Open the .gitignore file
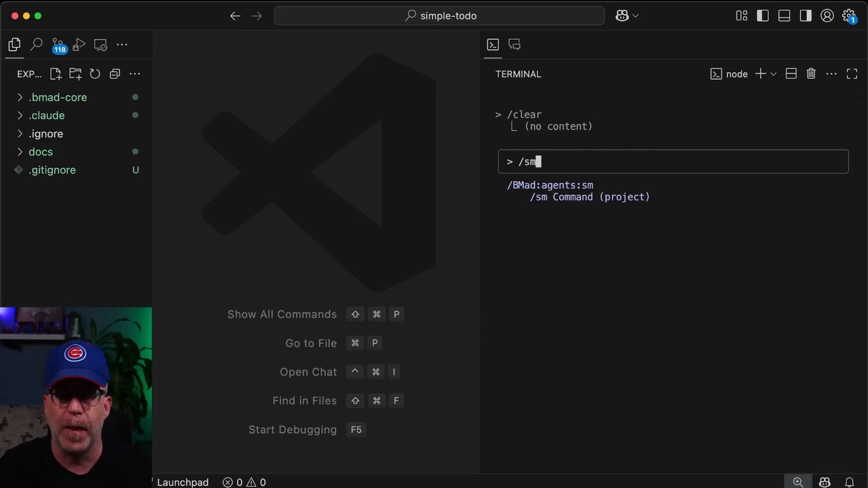This screenshot has height=488, width=868. pyautogui.click(x=52, y=170)
